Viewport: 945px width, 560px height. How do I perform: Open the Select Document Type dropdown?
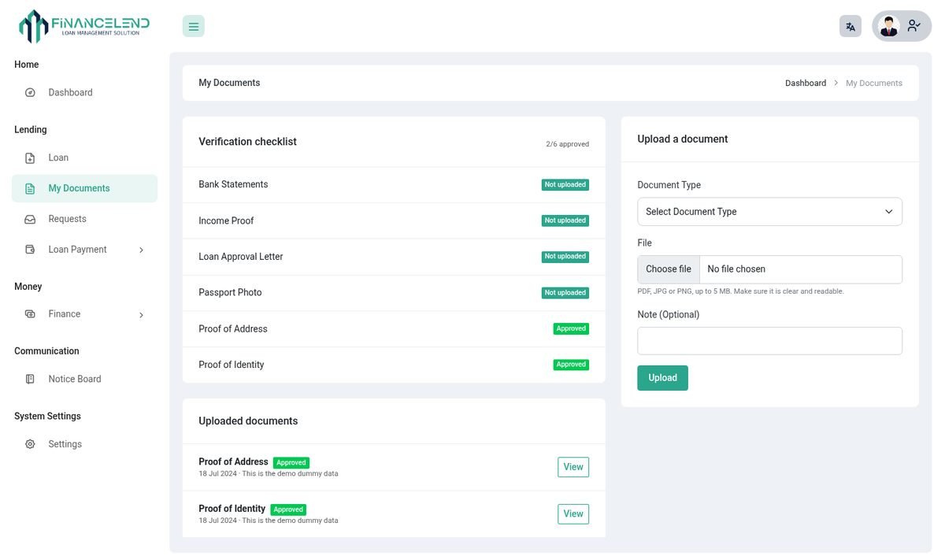(x=769, y=212)
